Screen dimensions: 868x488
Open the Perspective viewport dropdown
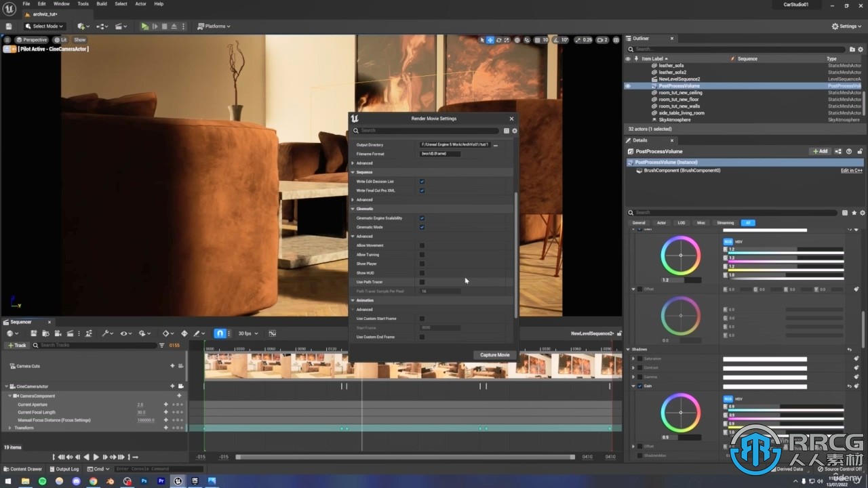click(31, 40)
